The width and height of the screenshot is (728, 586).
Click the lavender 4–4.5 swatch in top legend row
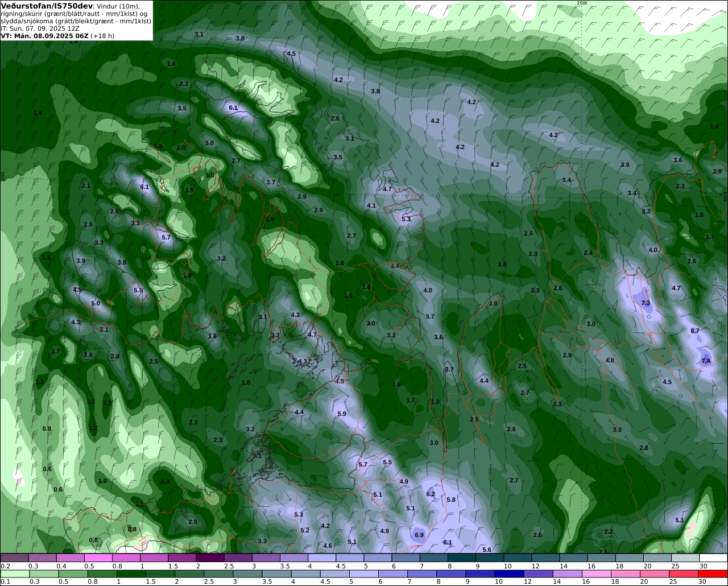[x=322, y=558]
